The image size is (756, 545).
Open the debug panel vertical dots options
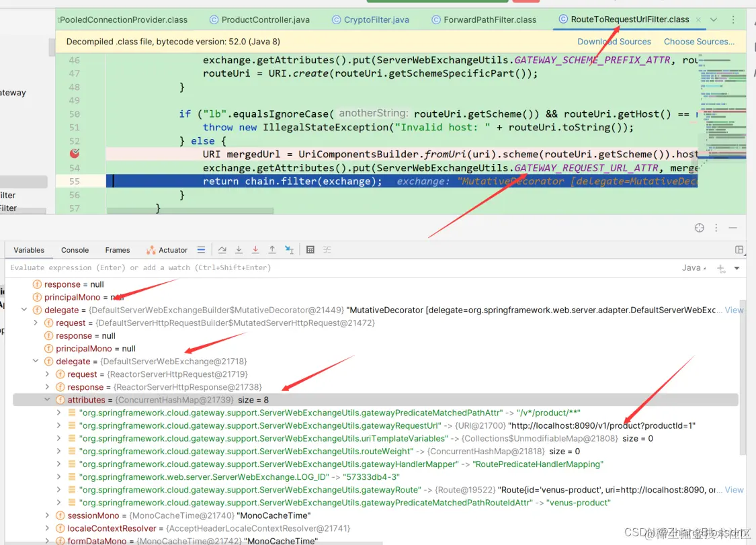pos(716,228)
